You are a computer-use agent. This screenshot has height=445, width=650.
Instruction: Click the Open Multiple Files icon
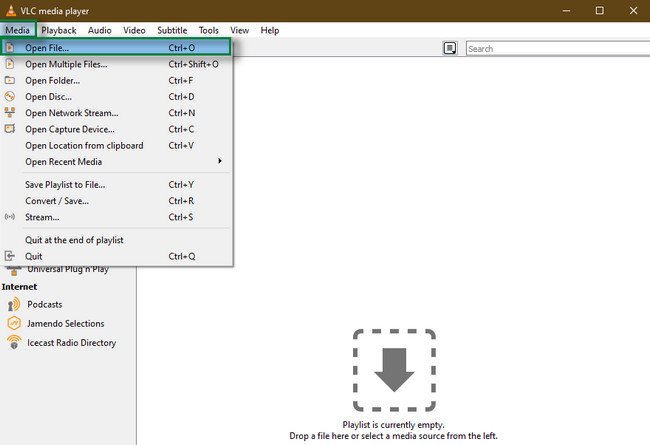tap(10, 64)
